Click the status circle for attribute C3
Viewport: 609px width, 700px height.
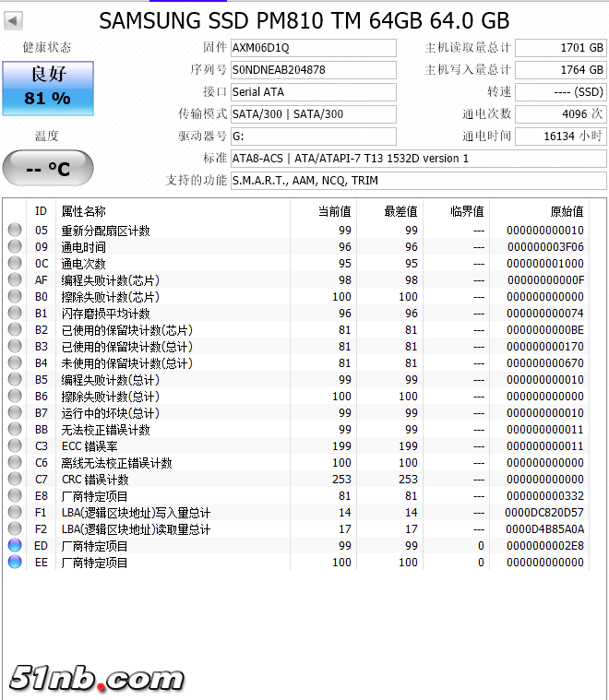click(15, 446)
